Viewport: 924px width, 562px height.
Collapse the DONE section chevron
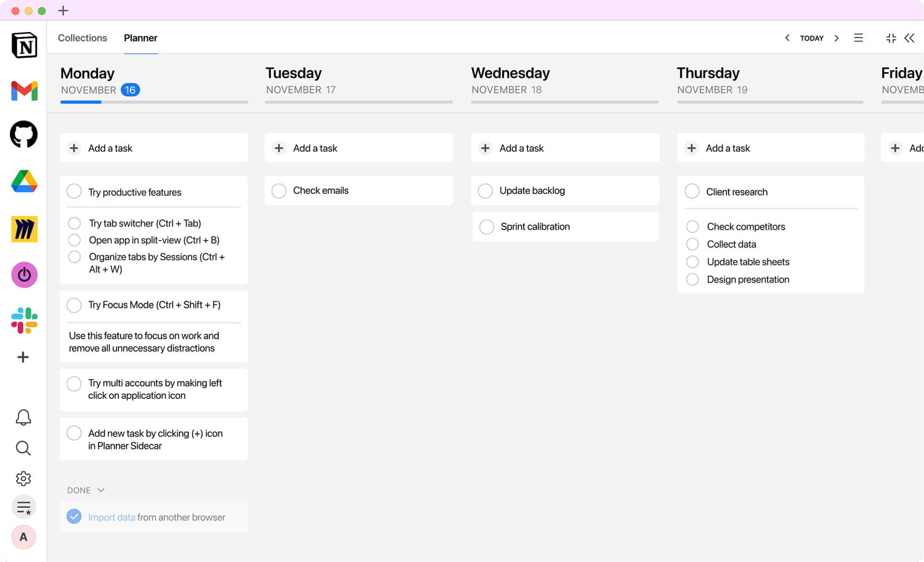click(101, 490)
